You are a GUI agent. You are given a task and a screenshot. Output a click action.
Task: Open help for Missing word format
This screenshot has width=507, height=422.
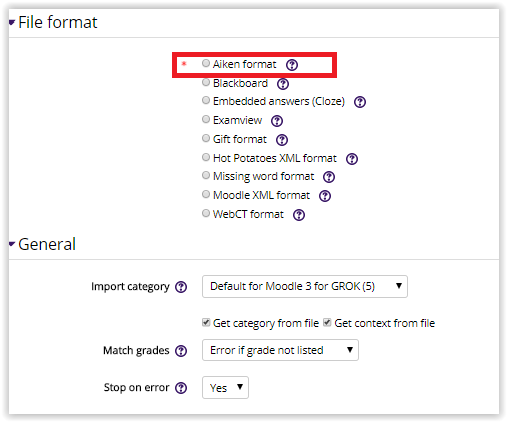tap(329, 177)
